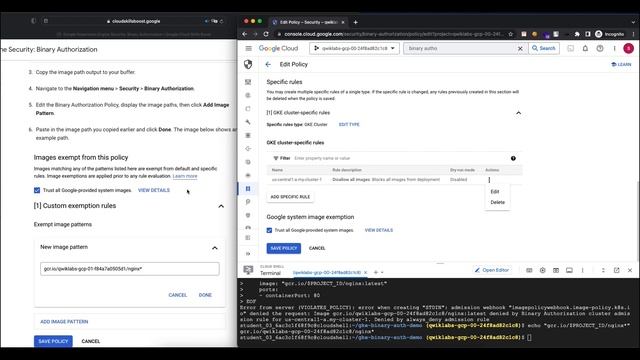640x360 pixels.
Task: Click SAVE POLICY in the lab instructions image
Action: click(x=53, y=341)
